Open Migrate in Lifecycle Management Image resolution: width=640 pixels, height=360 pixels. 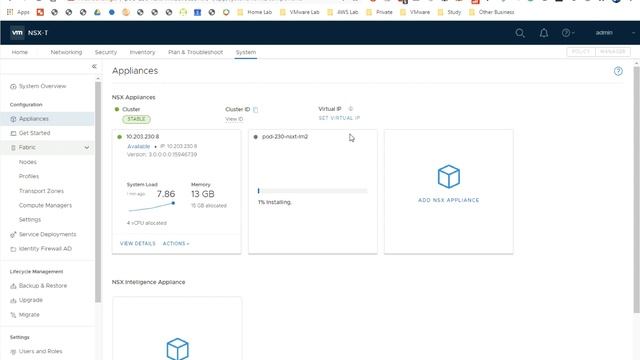pos(29,315)
